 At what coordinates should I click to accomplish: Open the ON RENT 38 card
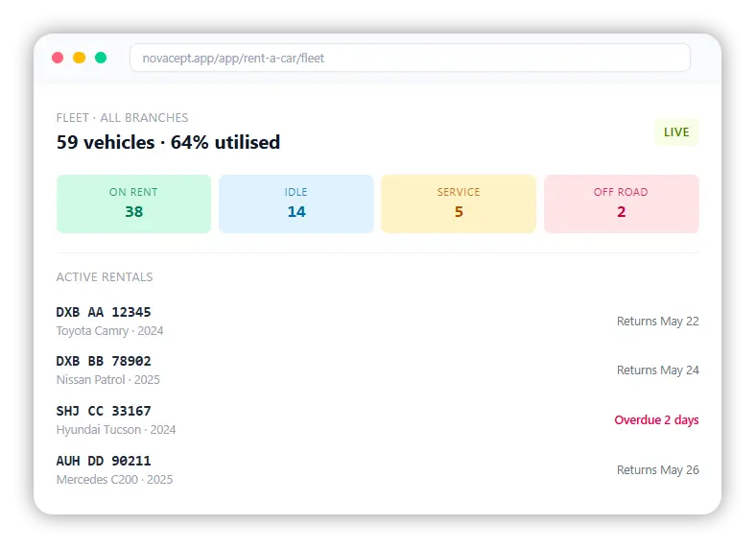133,203
